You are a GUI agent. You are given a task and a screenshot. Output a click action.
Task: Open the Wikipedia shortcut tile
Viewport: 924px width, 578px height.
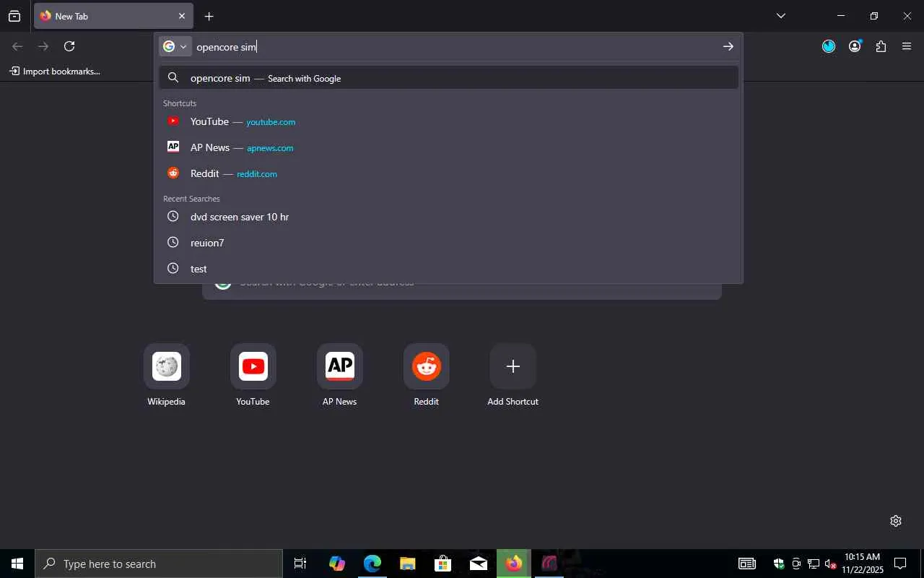167,376
